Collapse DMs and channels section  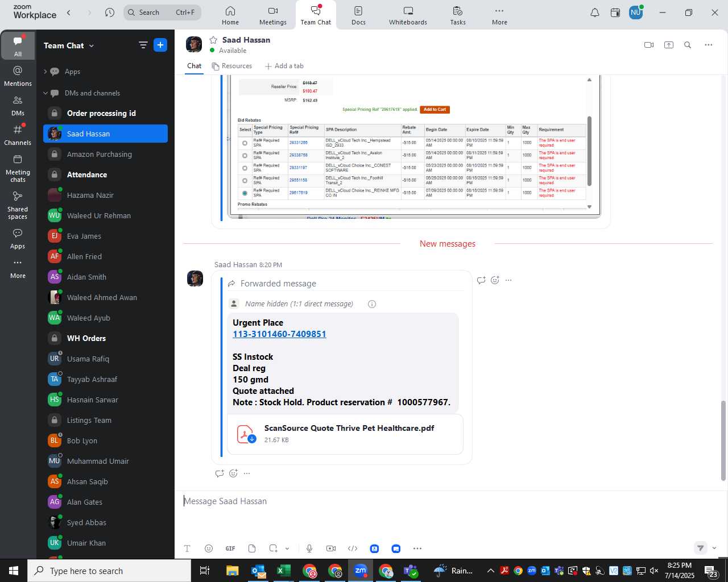click(45, 93)
